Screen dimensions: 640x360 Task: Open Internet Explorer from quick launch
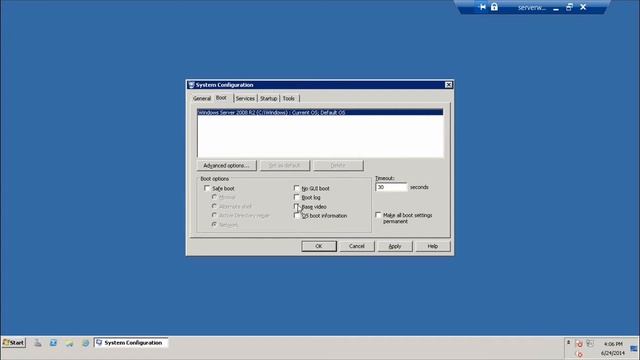(x=85, y=343)
